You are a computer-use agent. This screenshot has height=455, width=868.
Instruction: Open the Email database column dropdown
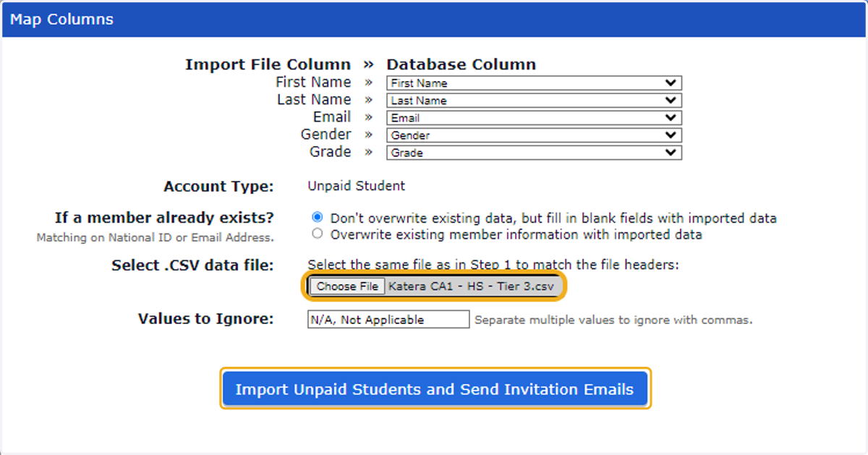pos(534,118)
